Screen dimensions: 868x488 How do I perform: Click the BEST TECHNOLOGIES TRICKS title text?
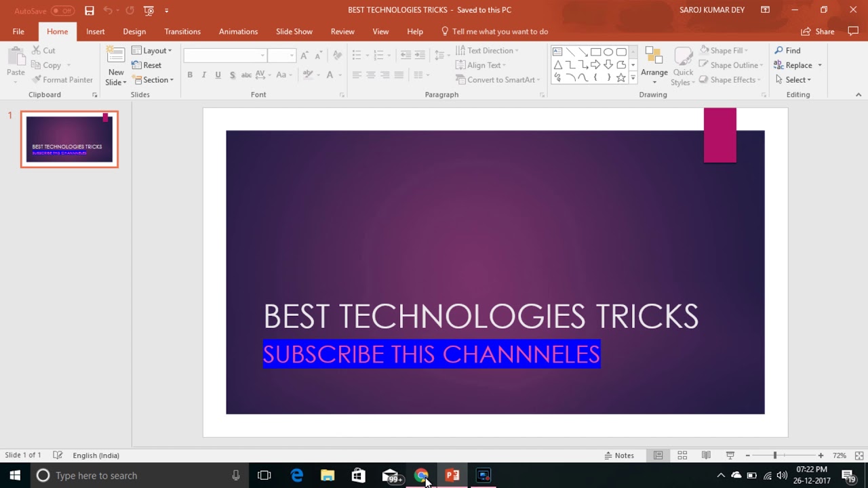pos(481,317)
